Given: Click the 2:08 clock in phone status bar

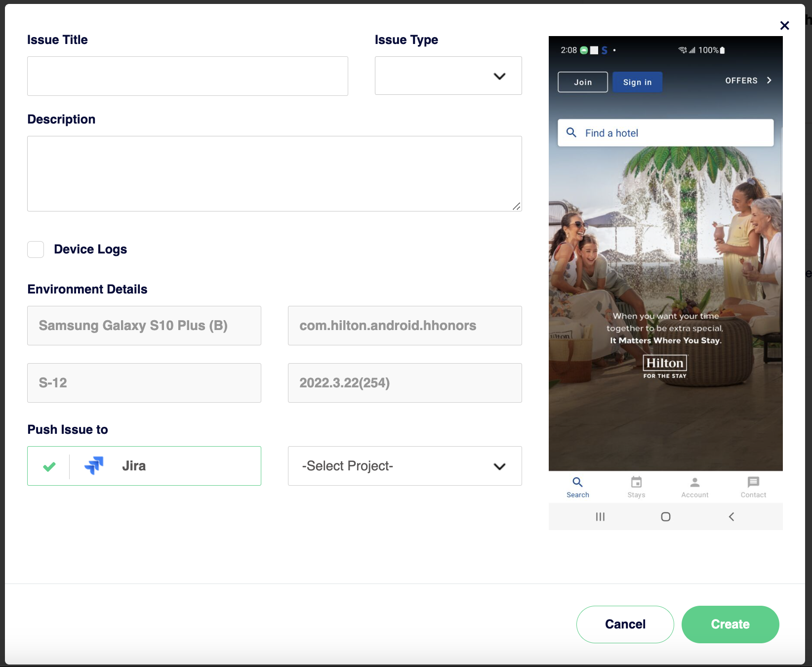Looking at the screenshot, I should tap(568, 50).
